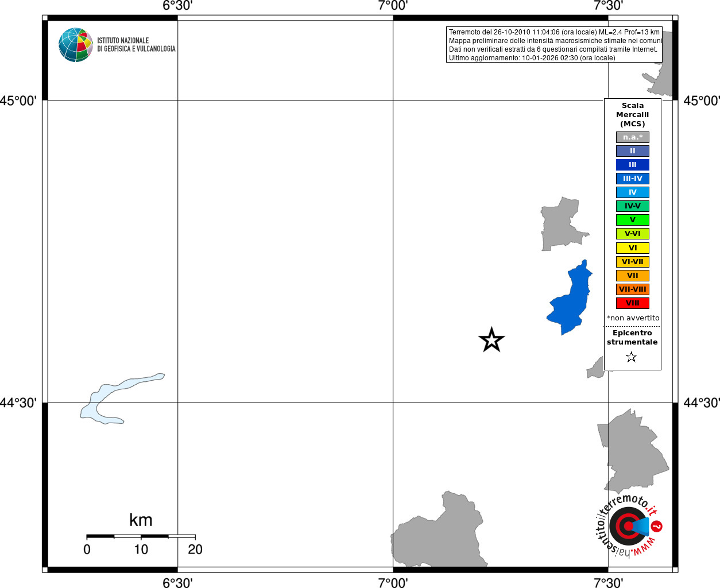Click the '10' mark on the scale bar
720x588 pixels.
coord(141,550)
